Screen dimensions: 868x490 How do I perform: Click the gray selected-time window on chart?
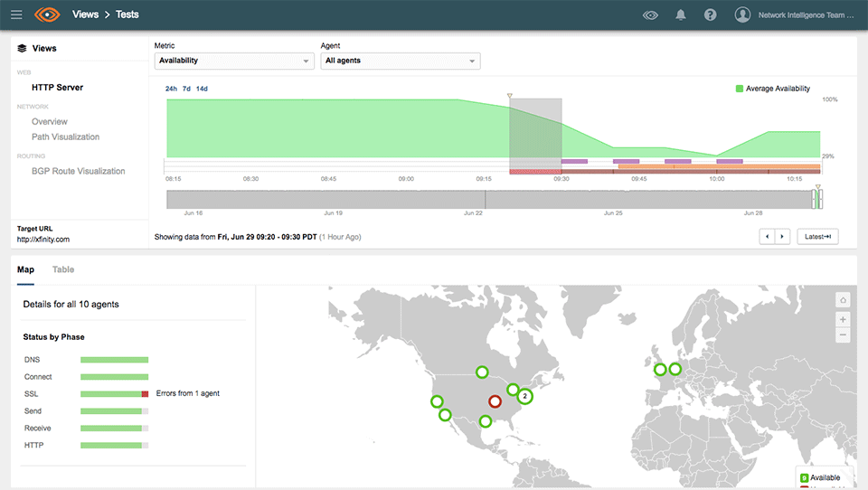tap(535, 131)
